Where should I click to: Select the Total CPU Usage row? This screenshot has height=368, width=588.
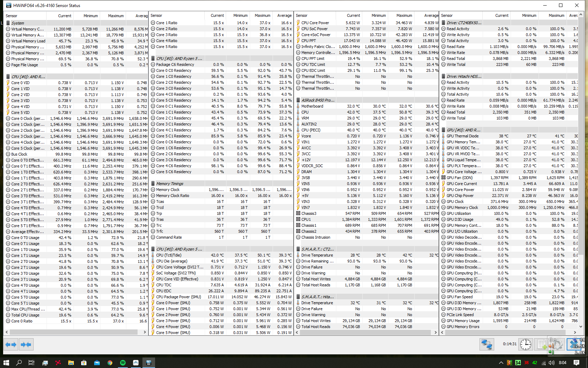pos(76,315)
